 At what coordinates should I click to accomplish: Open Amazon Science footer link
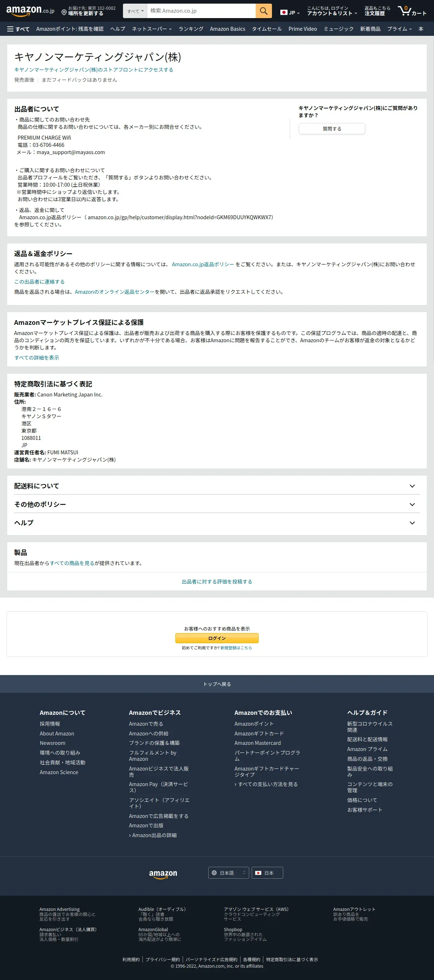coord(59,772)
